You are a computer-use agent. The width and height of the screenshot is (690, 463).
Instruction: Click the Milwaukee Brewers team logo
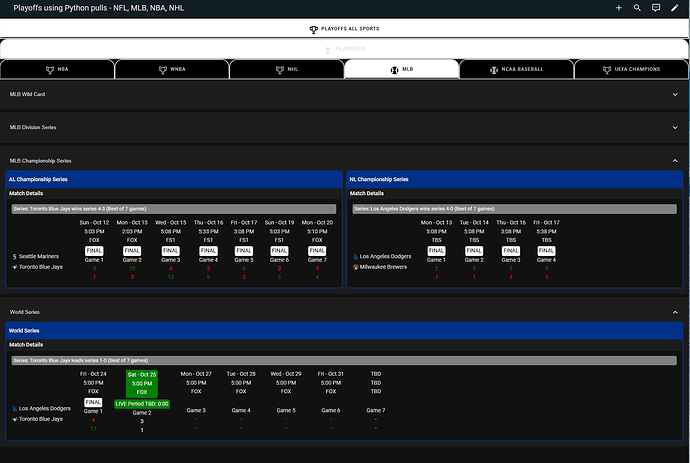(356, 267)
